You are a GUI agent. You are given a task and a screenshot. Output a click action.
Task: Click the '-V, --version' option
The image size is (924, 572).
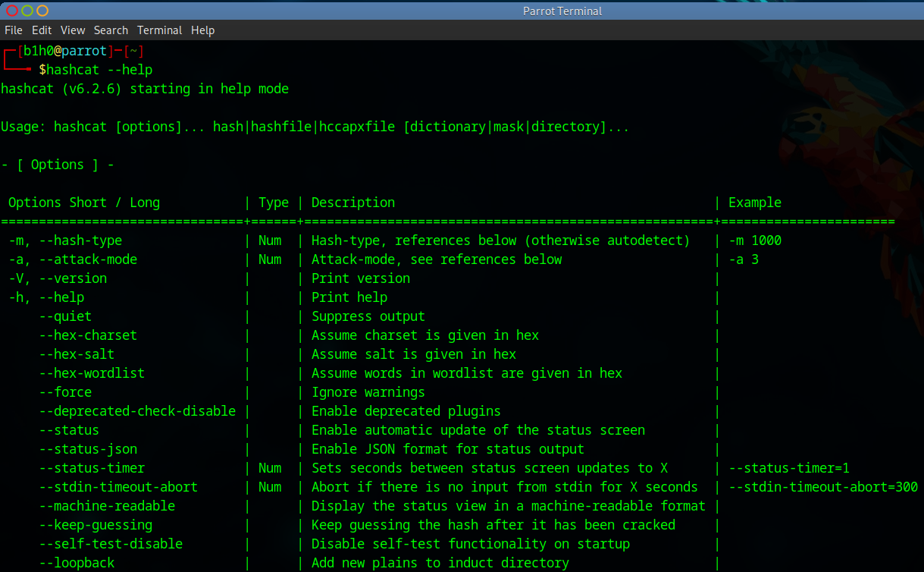tap(58, 278)
